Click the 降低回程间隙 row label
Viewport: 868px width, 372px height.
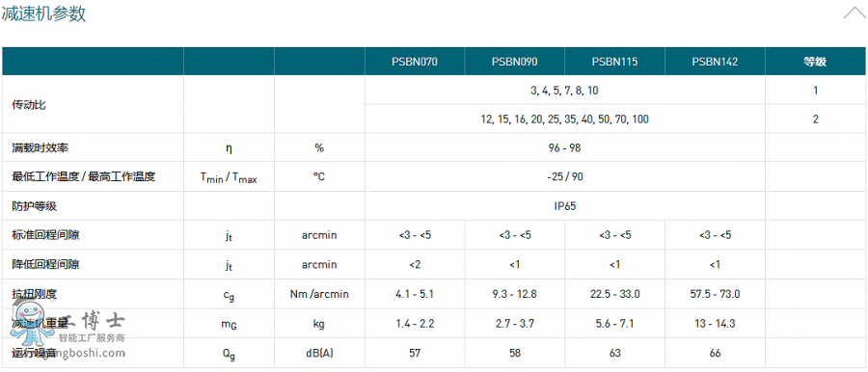pos(46,265)
